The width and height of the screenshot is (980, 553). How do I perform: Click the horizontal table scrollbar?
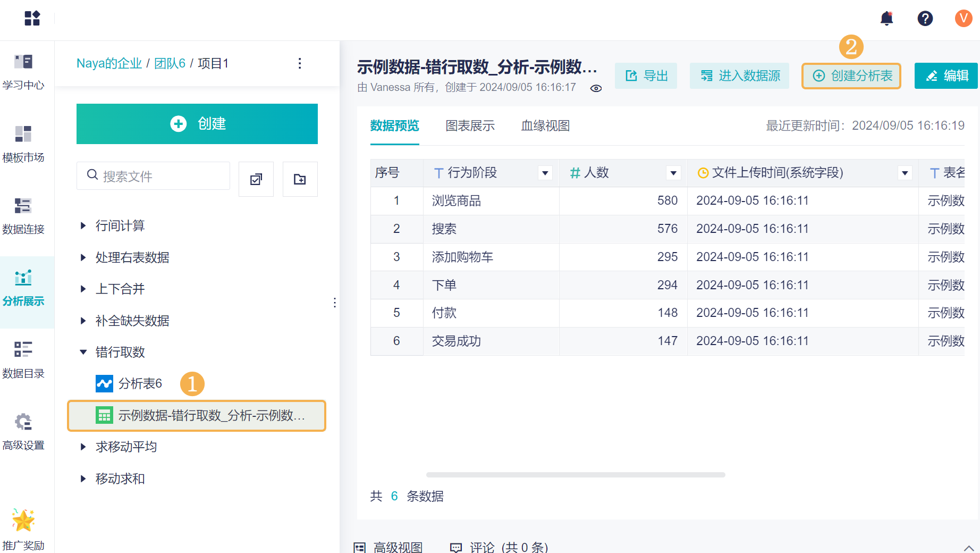[x=575, y=475]
